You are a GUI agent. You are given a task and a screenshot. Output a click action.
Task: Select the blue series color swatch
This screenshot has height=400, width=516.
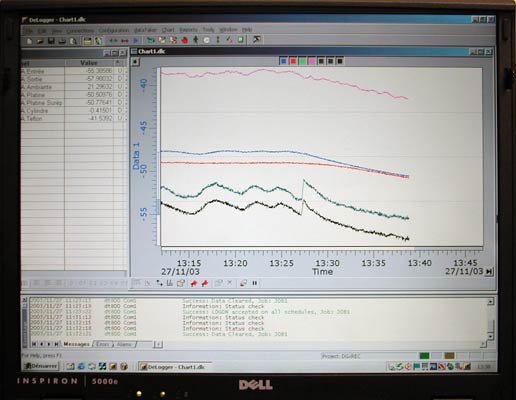(283, 61)
